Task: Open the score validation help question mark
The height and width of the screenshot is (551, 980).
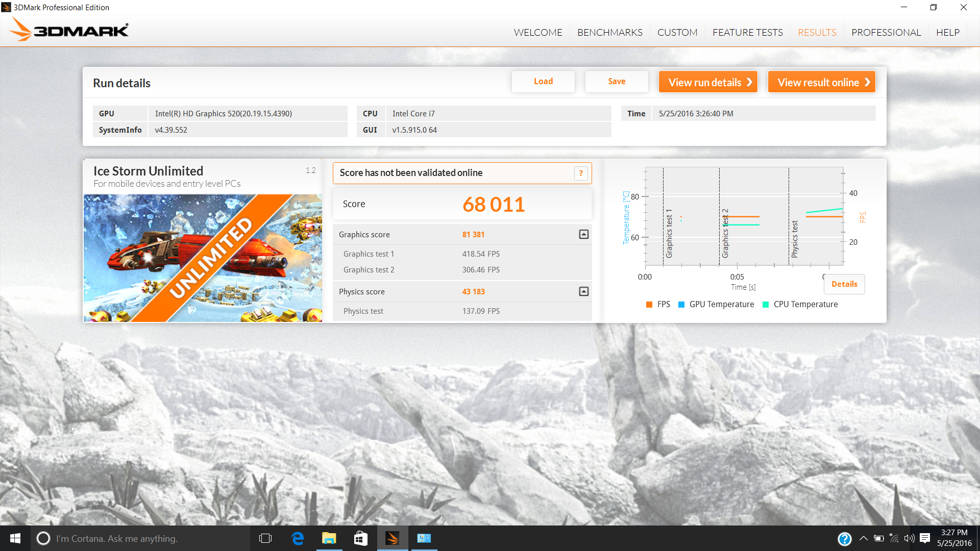Action: point(581,173)
